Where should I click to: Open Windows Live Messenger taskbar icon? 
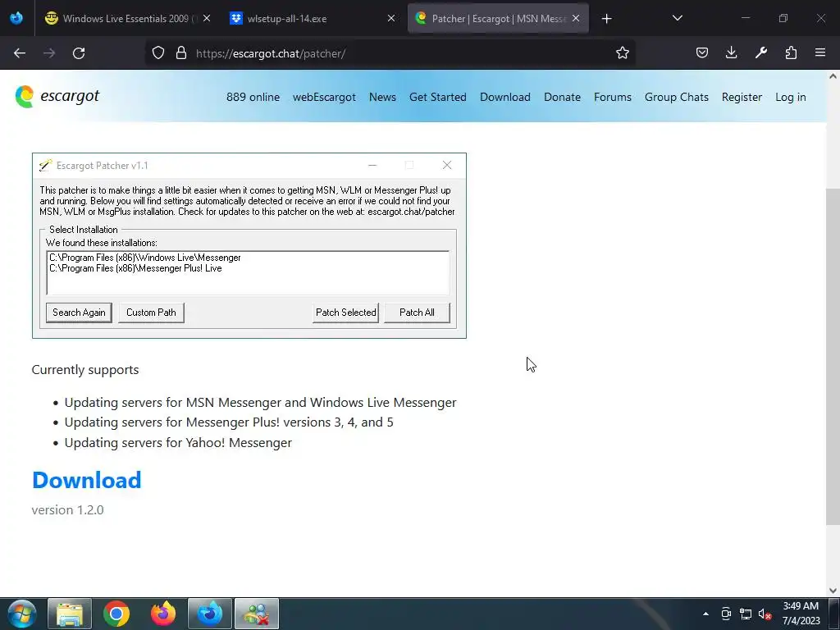pos(257,614)
